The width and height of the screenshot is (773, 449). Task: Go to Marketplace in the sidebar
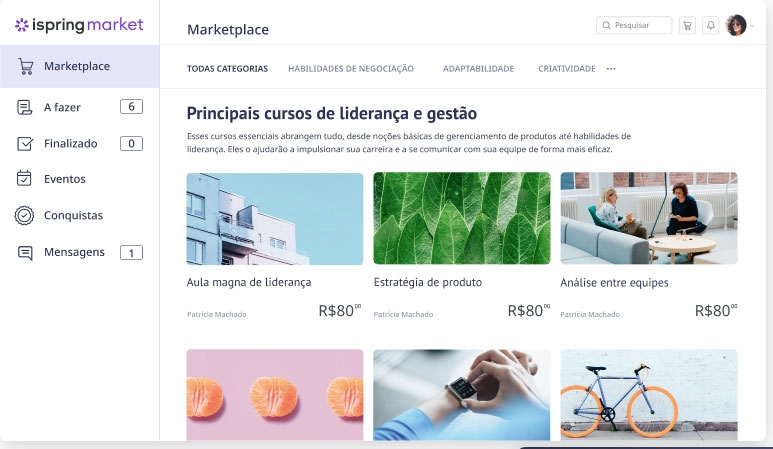[79, 67]
